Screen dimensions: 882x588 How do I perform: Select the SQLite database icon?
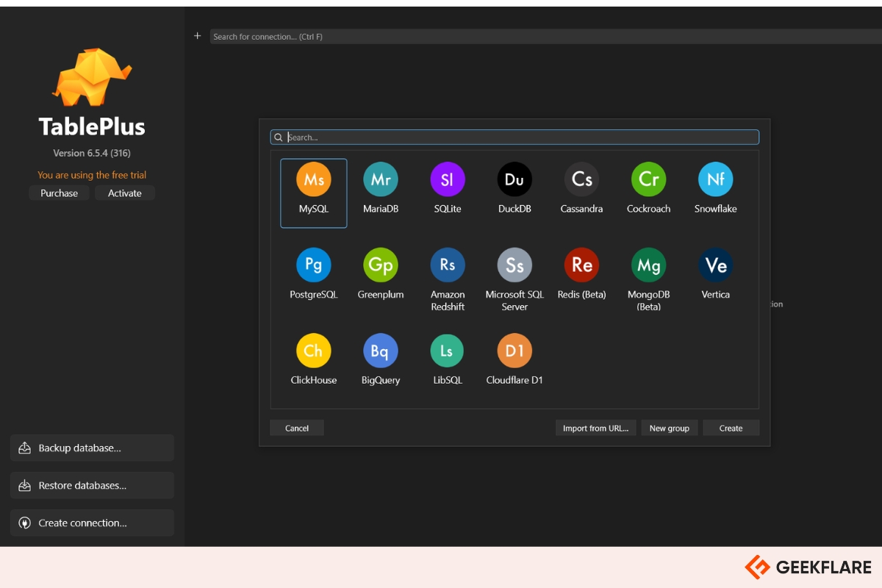[448, 179]
